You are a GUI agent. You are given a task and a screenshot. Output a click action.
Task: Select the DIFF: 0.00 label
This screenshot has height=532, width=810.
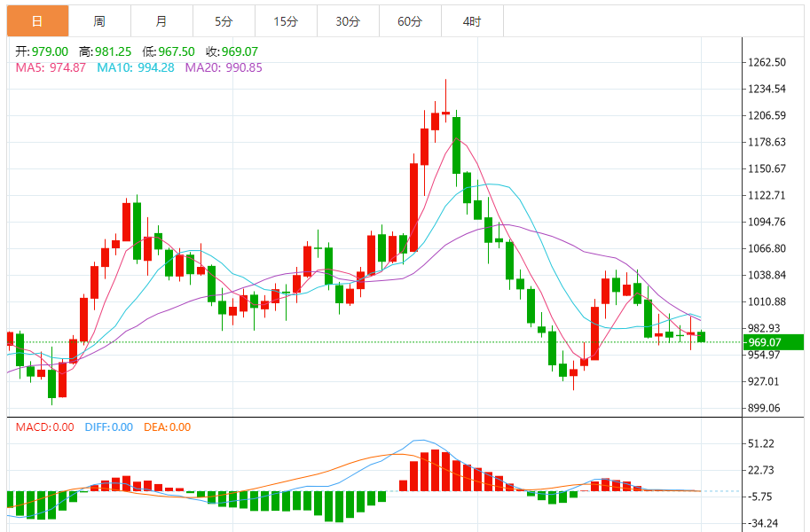(109, 427)
